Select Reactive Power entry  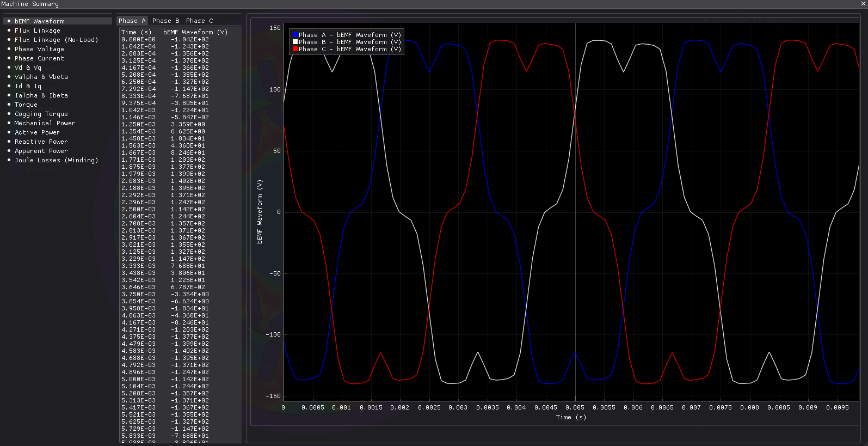(x=41, y=142)
